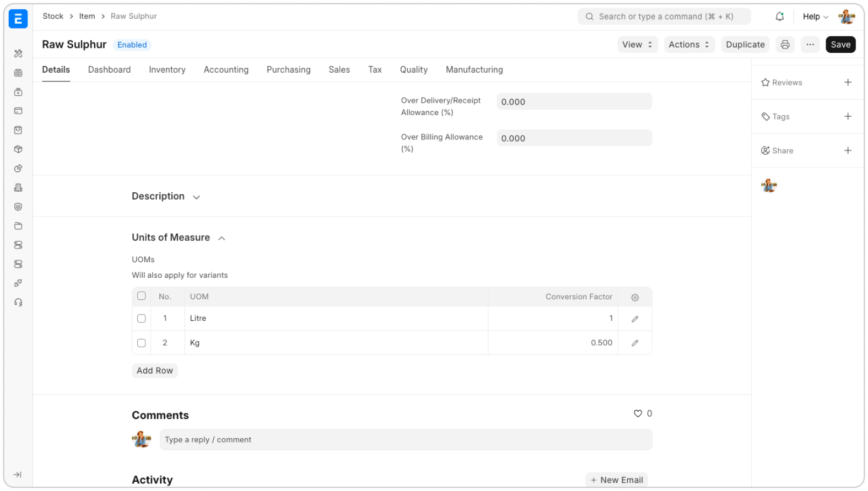Click the search command bar
The width and height of the screenshot is (868, 491).
(x=664, y=17)
